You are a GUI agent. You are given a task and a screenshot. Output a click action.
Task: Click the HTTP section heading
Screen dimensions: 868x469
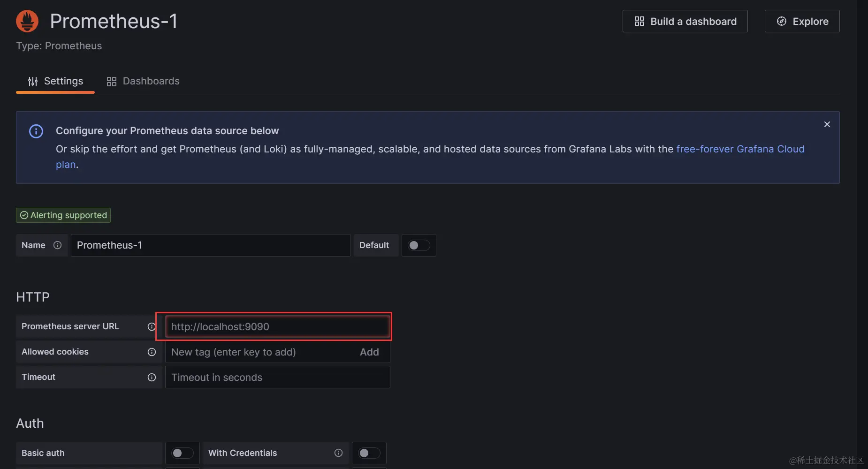pyautogui.click(x=33, y=297)
